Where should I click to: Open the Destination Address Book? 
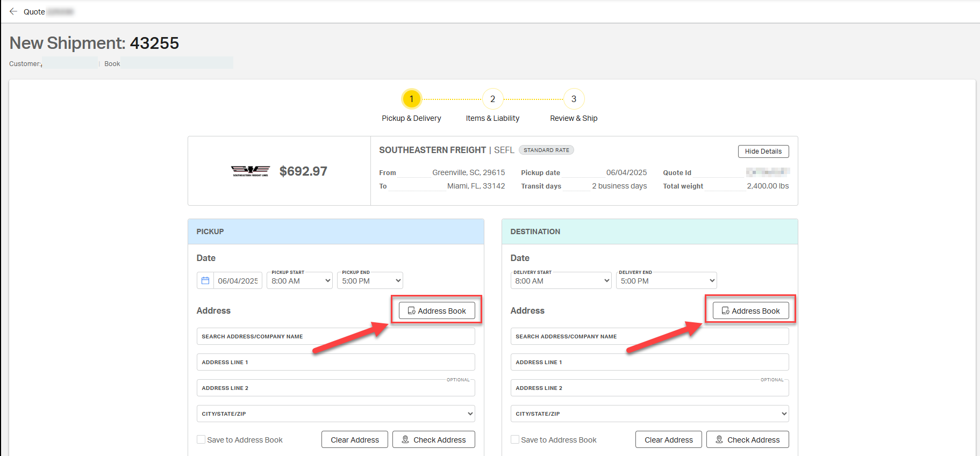pos(750,311)
